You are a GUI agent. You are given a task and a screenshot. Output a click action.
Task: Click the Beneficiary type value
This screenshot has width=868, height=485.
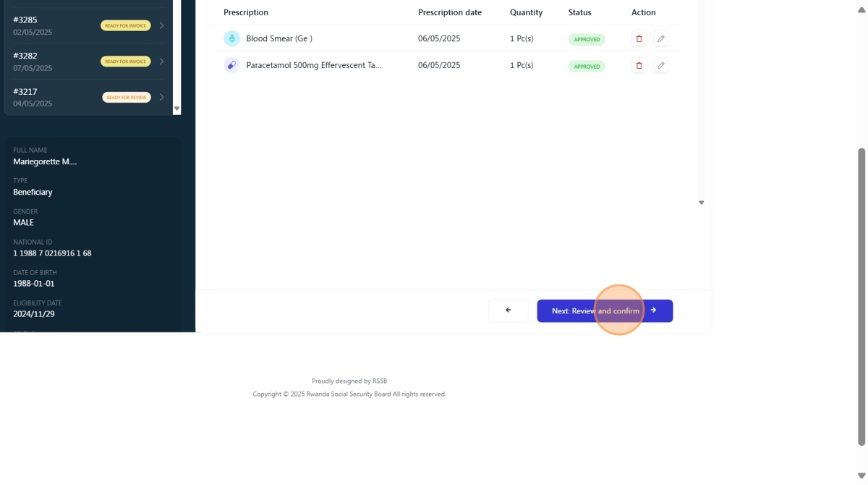[x=33, y=192]
